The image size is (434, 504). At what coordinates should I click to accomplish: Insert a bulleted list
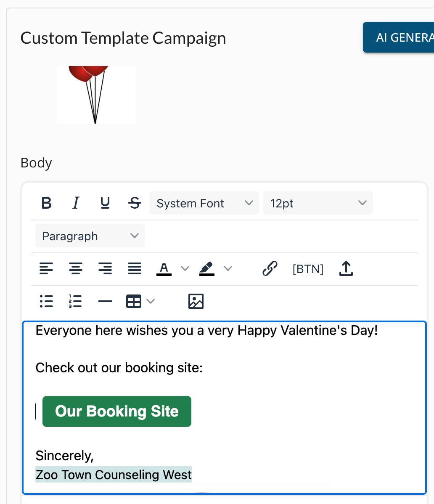coord(46,302)
